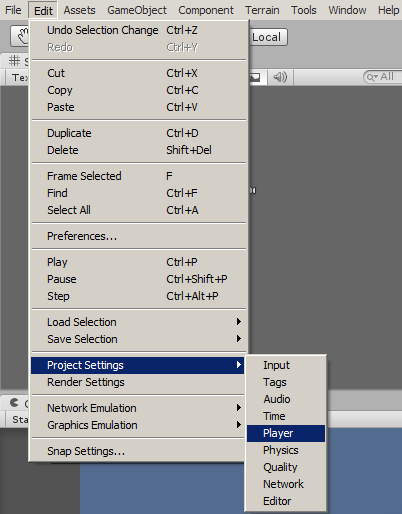Screen dimensions: 402x514
Task: Open Input project settings
Action: pos(286,365)
